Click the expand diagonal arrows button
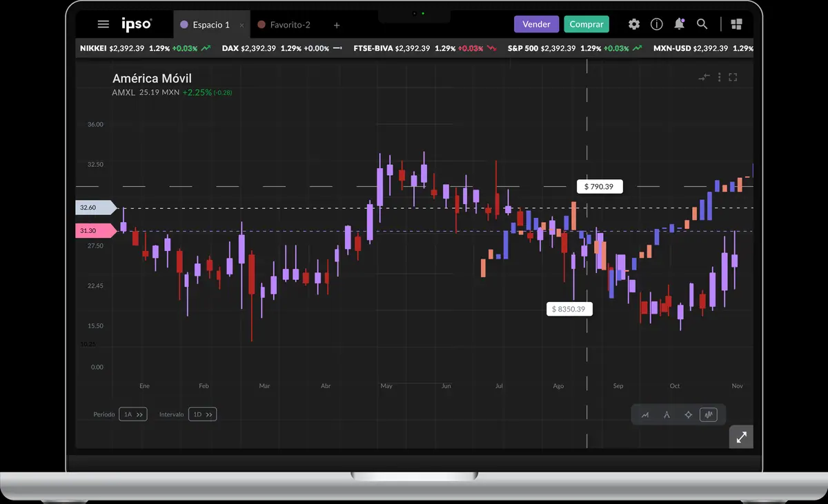This screenshot has height=504, width=828. 741,437
